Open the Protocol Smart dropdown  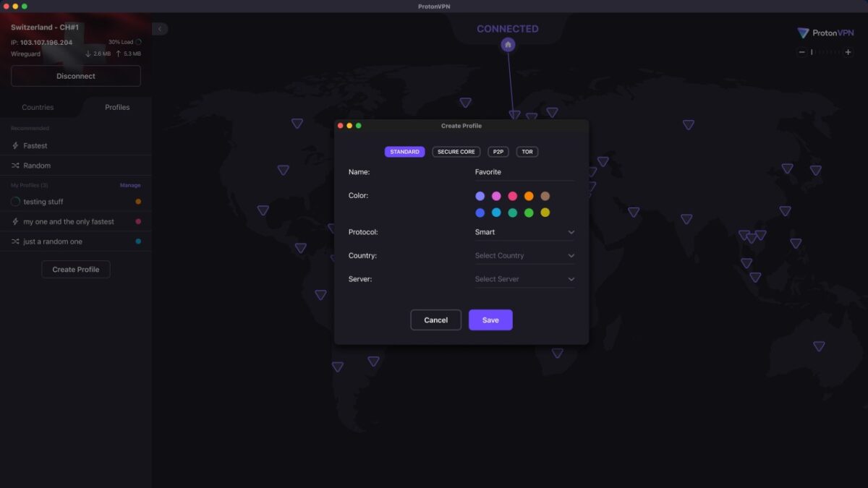click(x=524, y=232)
